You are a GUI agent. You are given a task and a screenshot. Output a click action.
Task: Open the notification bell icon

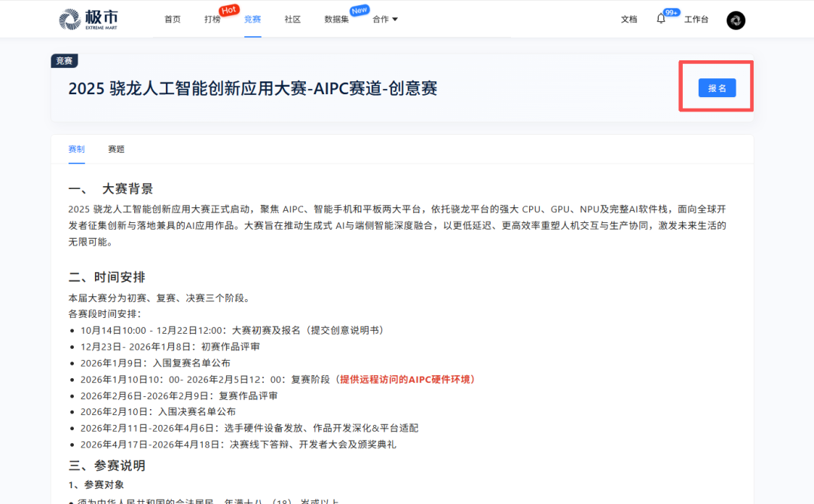660,19
